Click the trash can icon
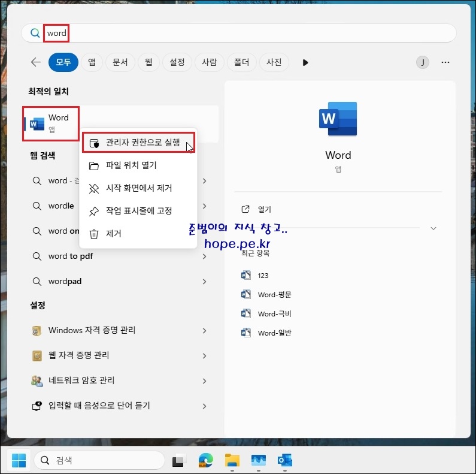Screen dimensions: 476x474 tap(94, 234)
